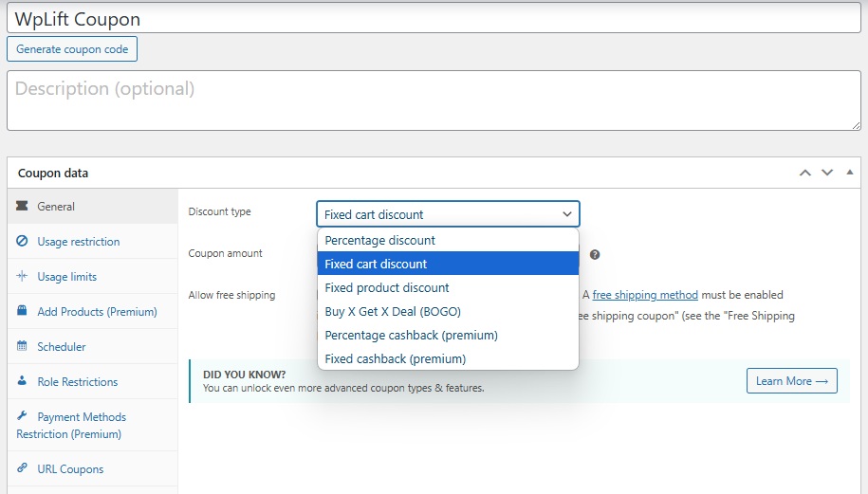Click the URL Coupons link icon

pyautogui.click(x=22, y=468)
